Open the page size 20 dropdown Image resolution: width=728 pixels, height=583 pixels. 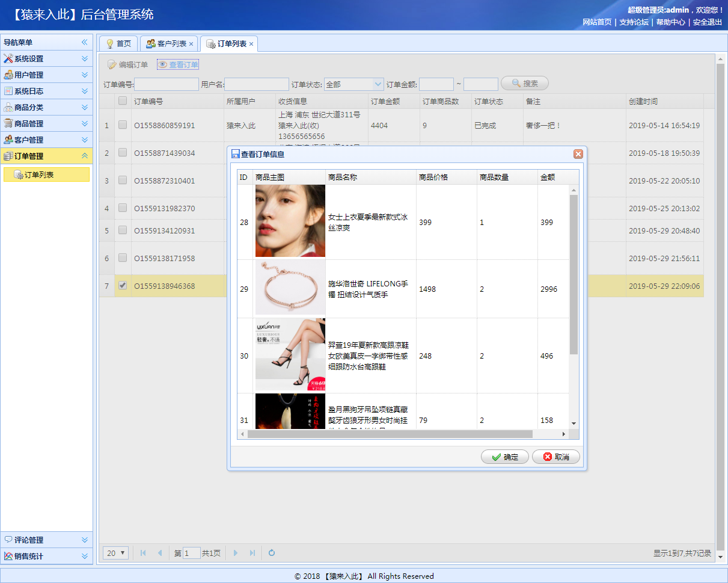(116, 553)
